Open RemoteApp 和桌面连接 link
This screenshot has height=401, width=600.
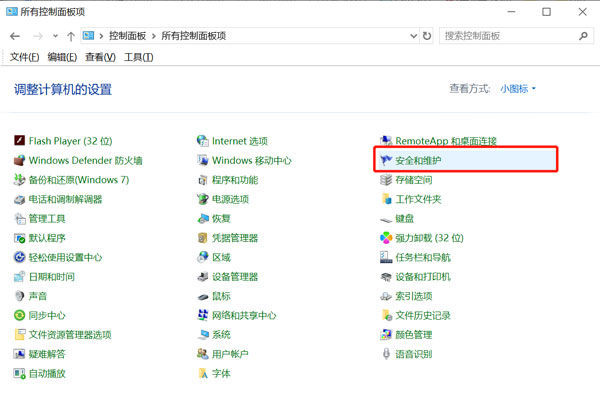[446, 141]
